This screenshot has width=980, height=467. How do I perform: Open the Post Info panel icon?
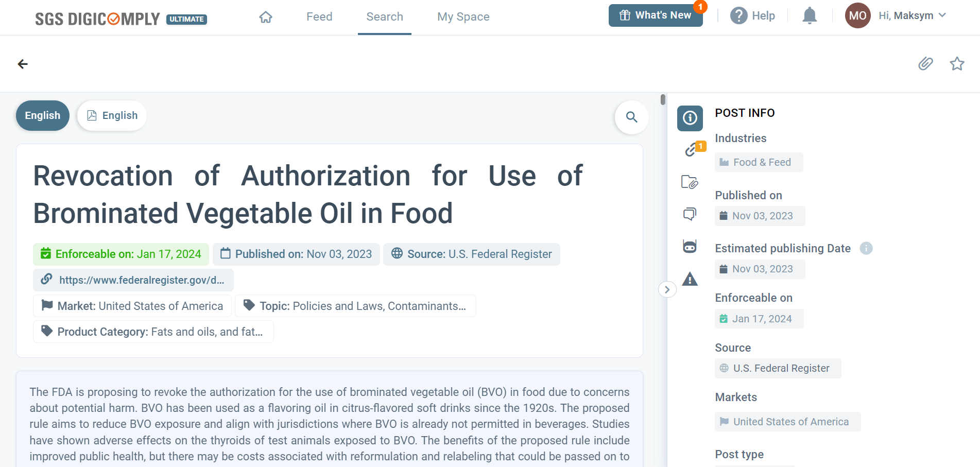(690, 118)
